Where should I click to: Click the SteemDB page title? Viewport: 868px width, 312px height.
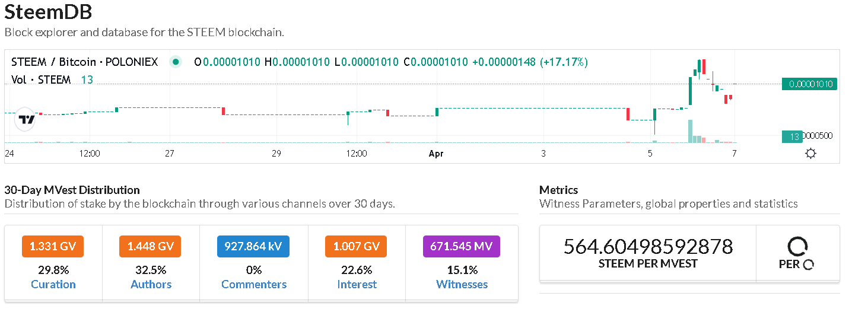tap(48, 12)
